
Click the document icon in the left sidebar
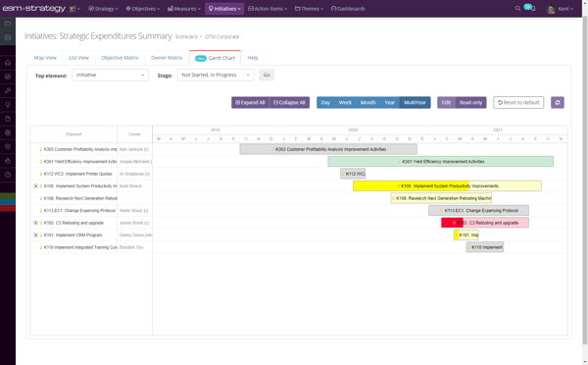(x=8, y=119)
